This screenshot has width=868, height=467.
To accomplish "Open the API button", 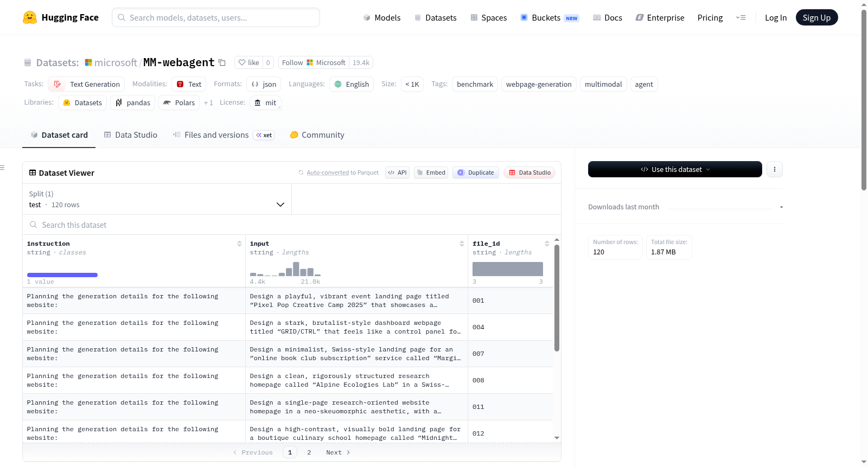I will [x=397, y=172].
